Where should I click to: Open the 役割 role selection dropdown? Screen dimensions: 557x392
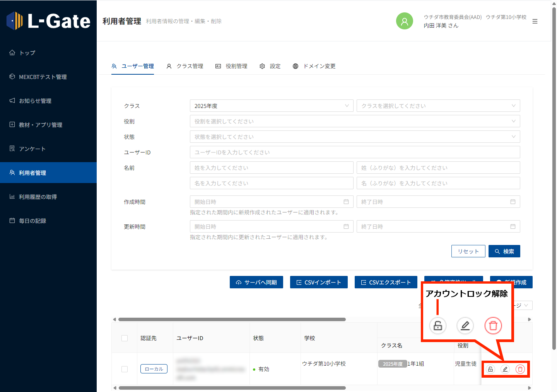pos(355,121)
